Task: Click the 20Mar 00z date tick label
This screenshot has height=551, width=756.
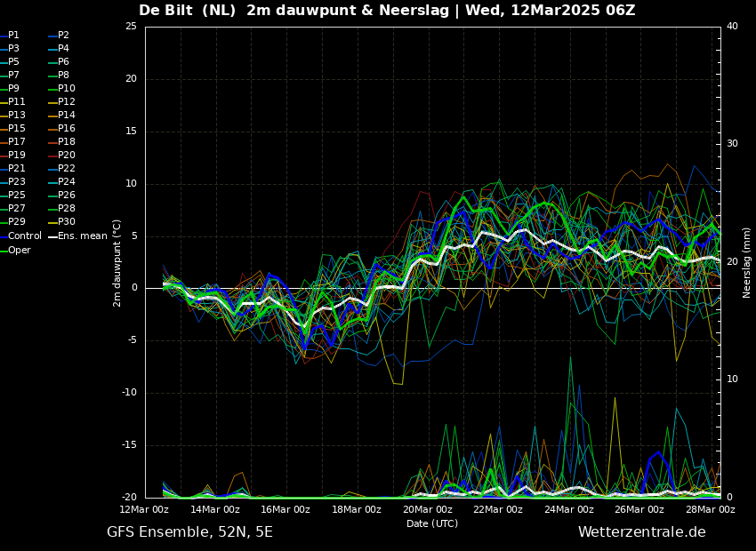Action: [x=427, y=510]
